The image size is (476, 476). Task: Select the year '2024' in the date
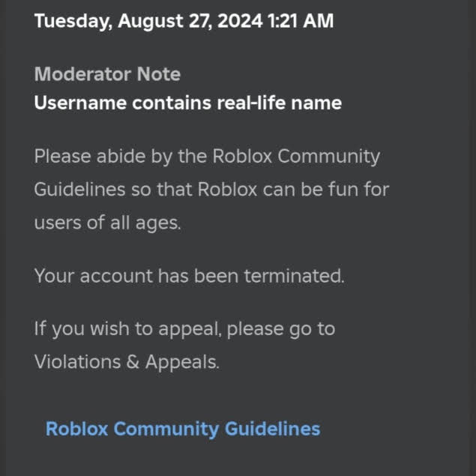(240, 21)
